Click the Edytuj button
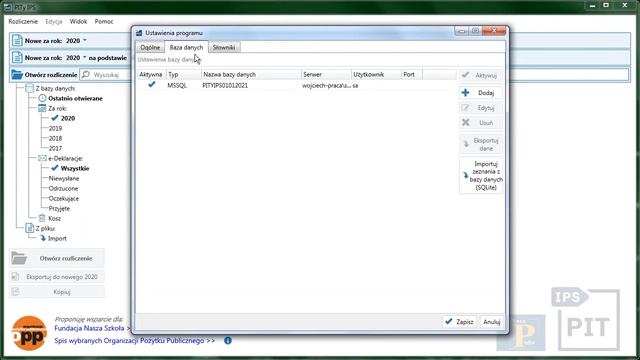Image resolution: width=640 pixels, height=360 pixels. [x=481, y=108]
